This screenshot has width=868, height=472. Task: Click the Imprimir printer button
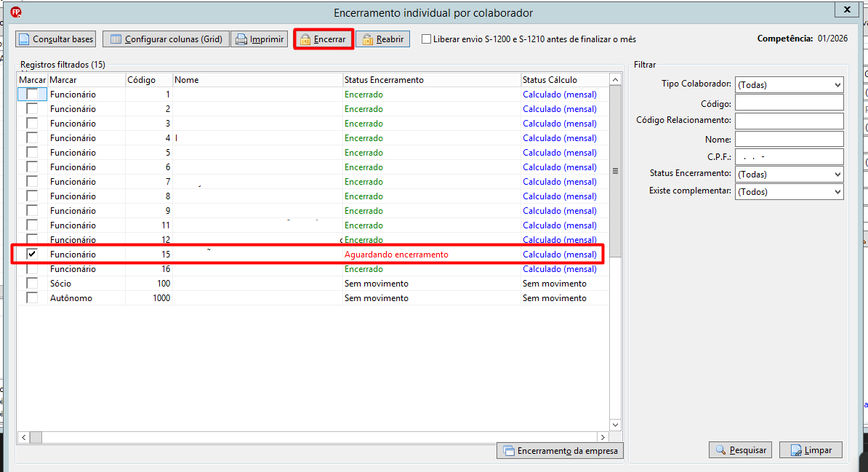260,39
